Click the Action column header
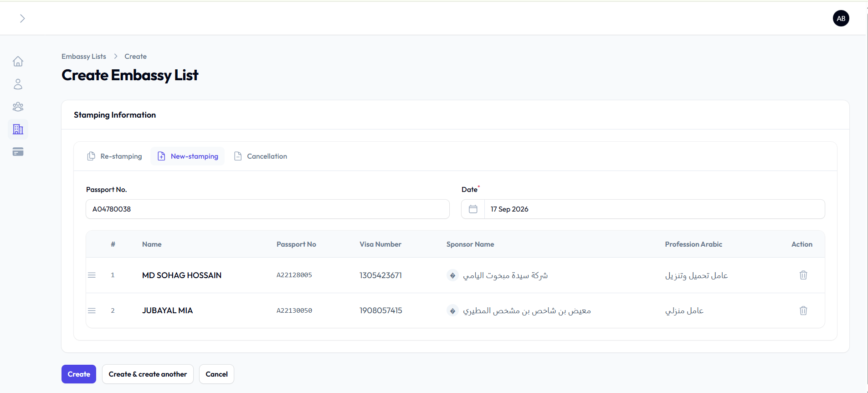The height and width of the screenshot is (393, 868). coord(802,244)
